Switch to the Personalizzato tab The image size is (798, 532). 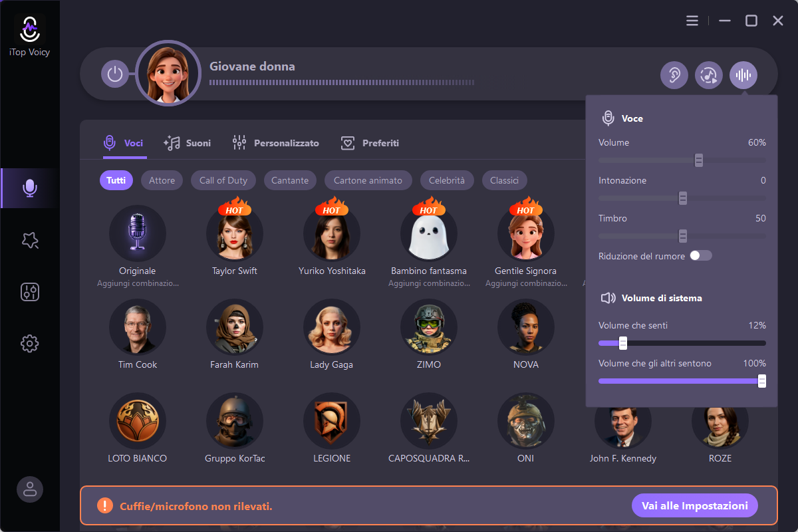(276, 143)
